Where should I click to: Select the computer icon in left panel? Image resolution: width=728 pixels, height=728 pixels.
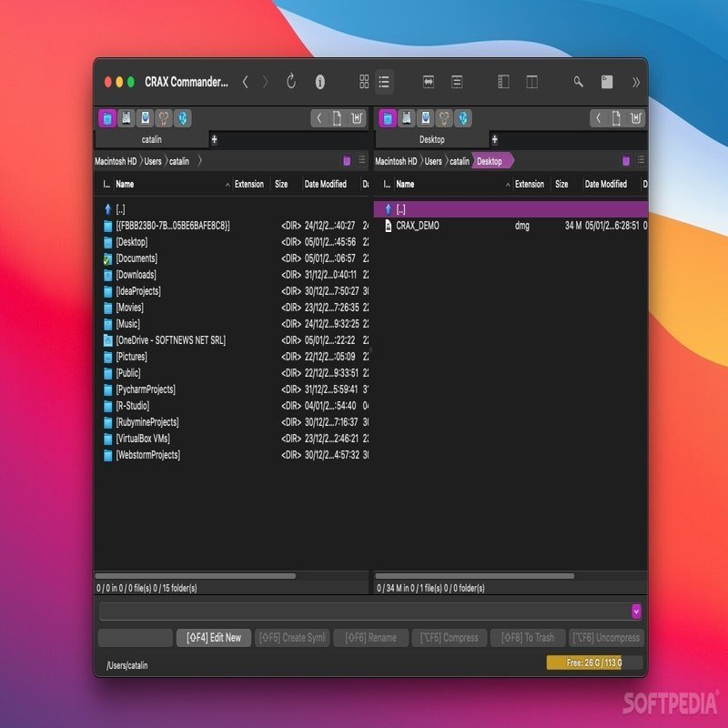tap(145, 118)
